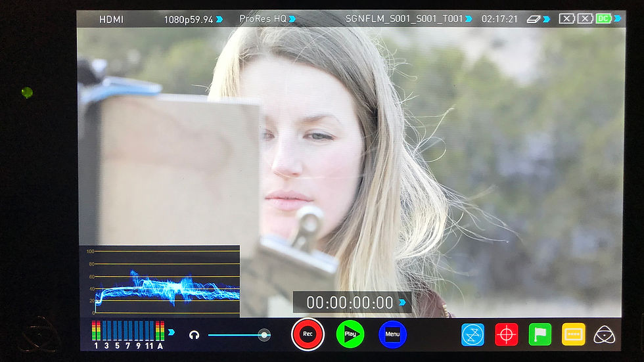Open file naming arrow beside SGNFLM_S001_S001_T001
Viewport: 644px width, 362px height.
coord(468,19)
